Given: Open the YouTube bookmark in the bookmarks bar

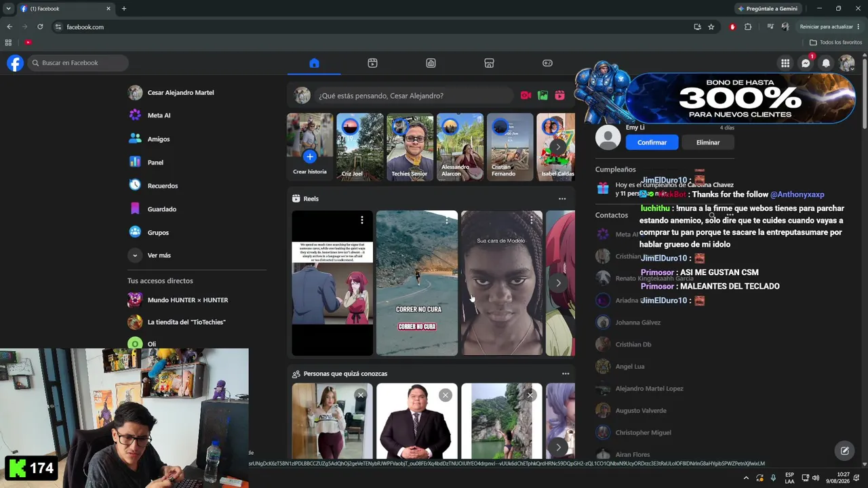Looking at the screenshot, I should tap(28, 42).
